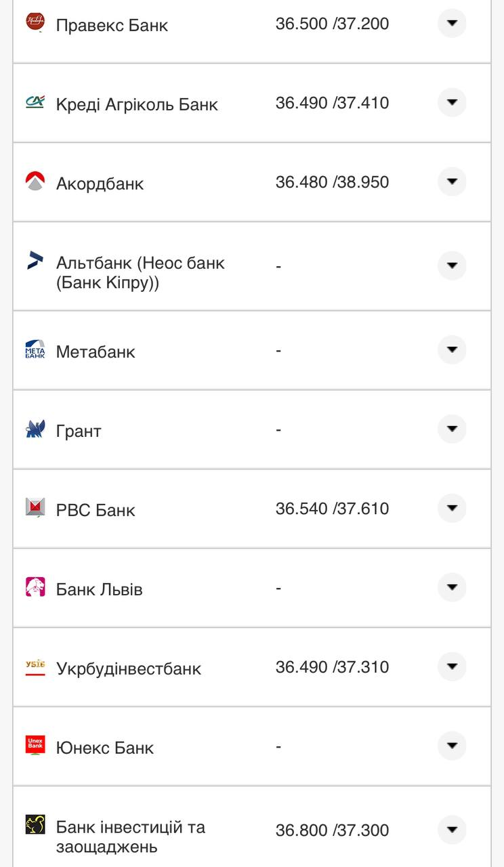The width and height of the screenshot is (504, 867).
Task: Click the Акордбанк red logo icon
Action: [x=35, y=182]
